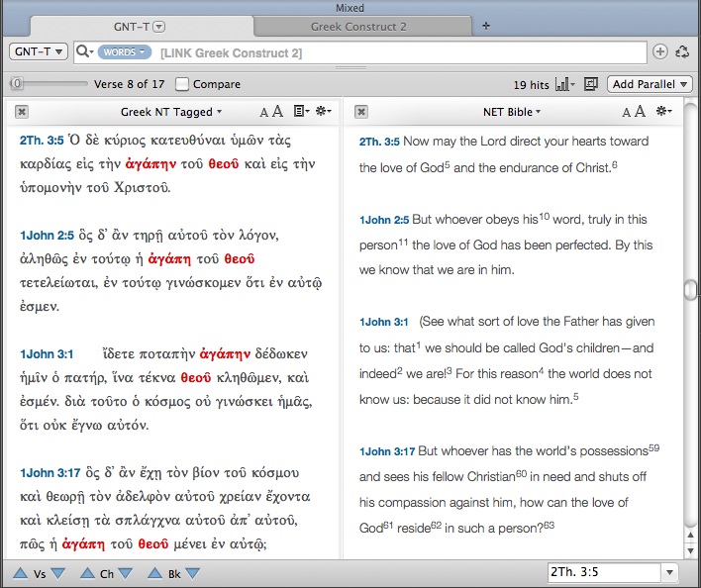The width and height of the screenshot is (701, 588).
Task: Click the recycle icon beside search field
Action: pyautogui.click(x=682, y=51)
